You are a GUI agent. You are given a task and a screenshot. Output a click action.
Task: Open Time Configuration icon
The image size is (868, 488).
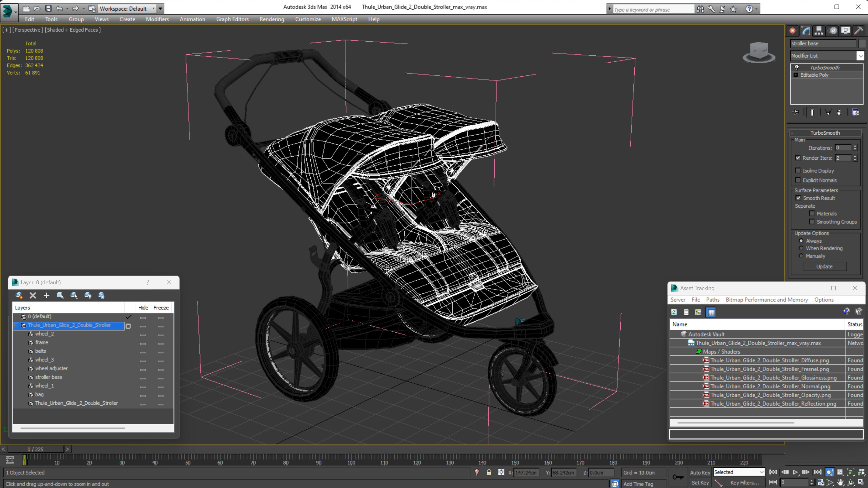(821, 482)
